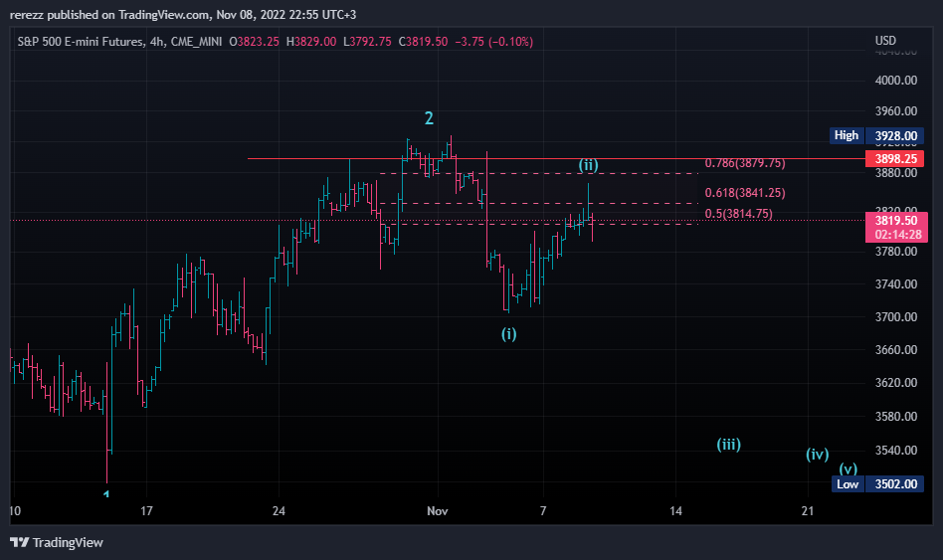
Task: Click the wave label (iv)
Action: click(818, 455)
